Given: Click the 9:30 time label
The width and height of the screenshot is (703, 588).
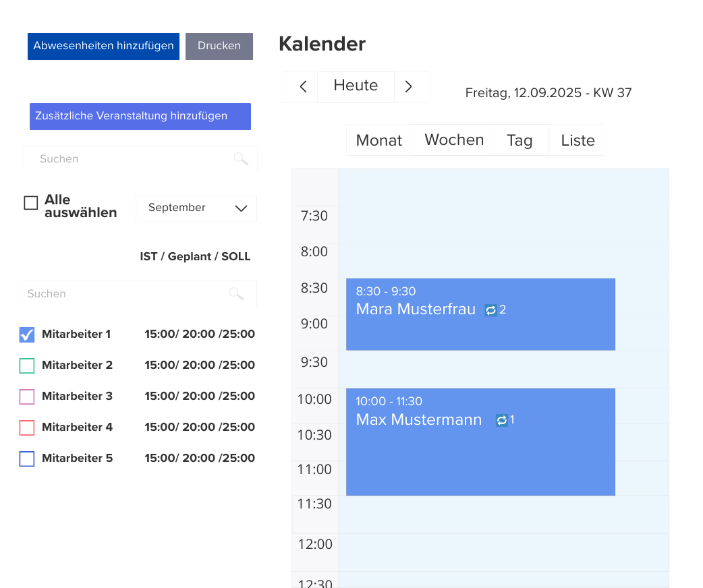Looking at the screenshot, I should [314, 361].
